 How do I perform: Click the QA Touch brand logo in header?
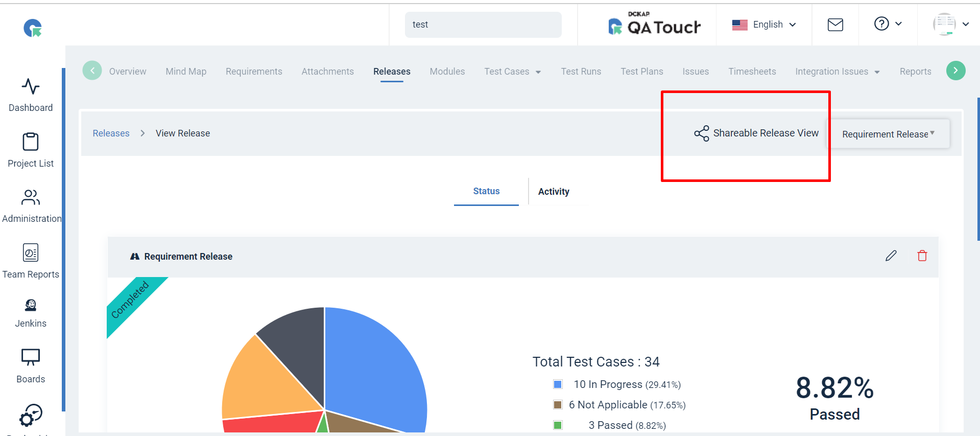pos(655,24)
